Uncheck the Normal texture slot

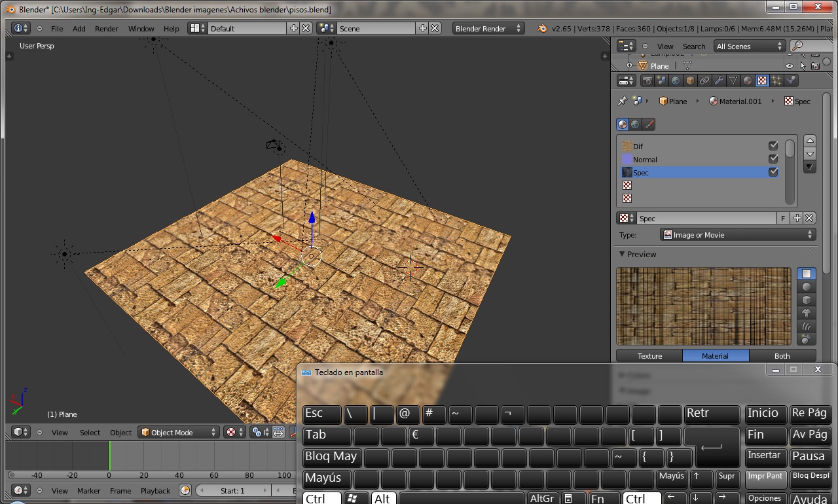[x=773, y=159]
